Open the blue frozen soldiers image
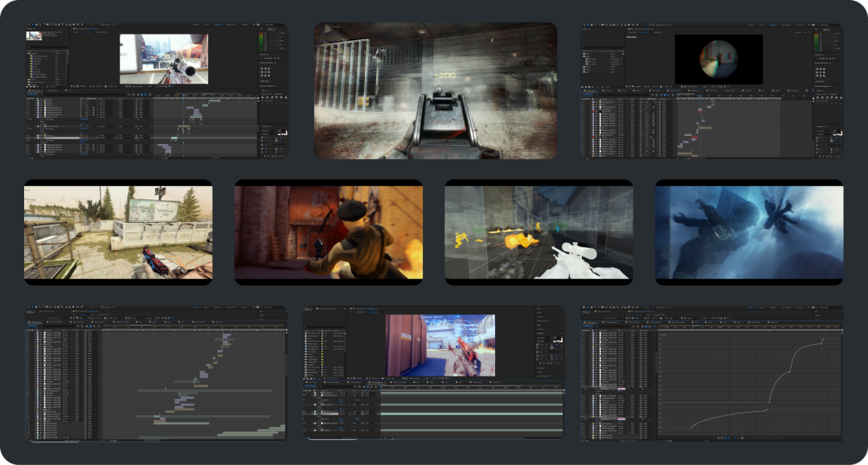Screen dimensions: 868x465 (x=749, y=232)
